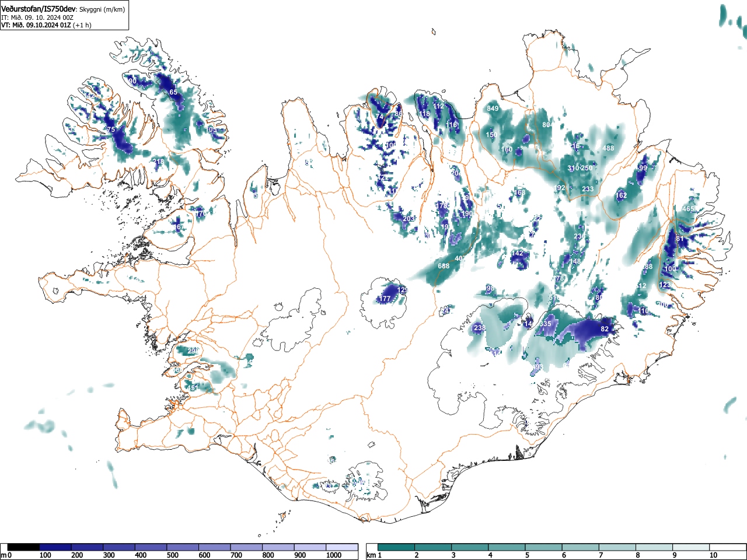
Task: Click the visibility value 142 on the map
Action: pos(518,253)
